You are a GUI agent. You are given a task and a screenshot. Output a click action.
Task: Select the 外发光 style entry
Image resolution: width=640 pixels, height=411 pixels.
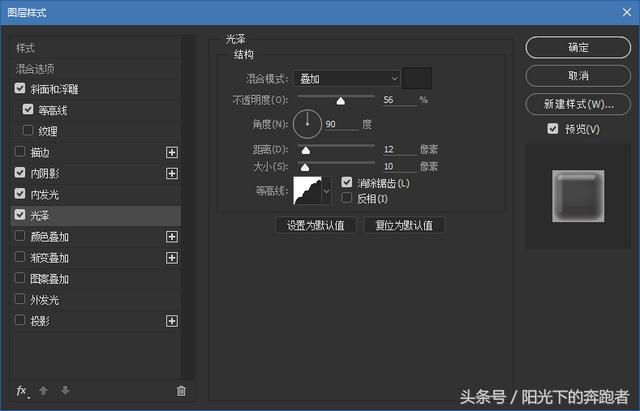(x=96, y=300)
